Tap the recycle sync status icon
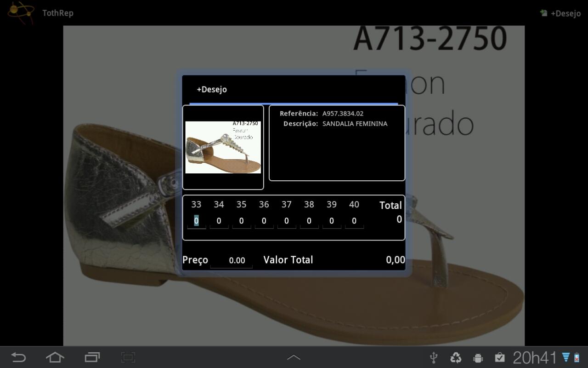The width and height of the screenshot is (588, 368). tap(456, 357)
